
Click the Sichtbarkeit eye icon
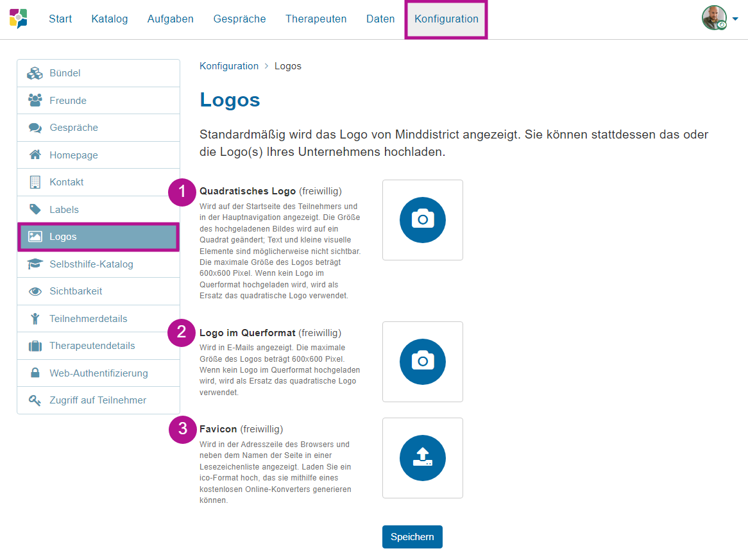pos(35,291)
